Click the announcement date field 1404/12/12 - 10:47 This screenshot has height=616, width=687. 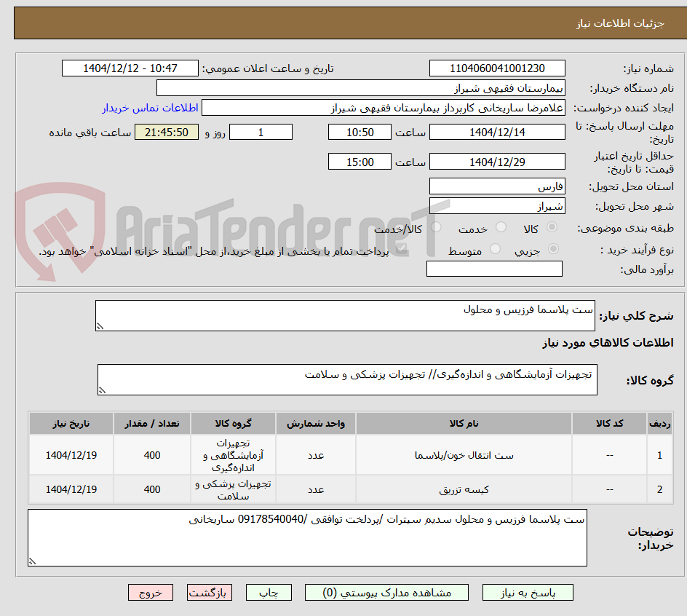click(x=130, y=68)
